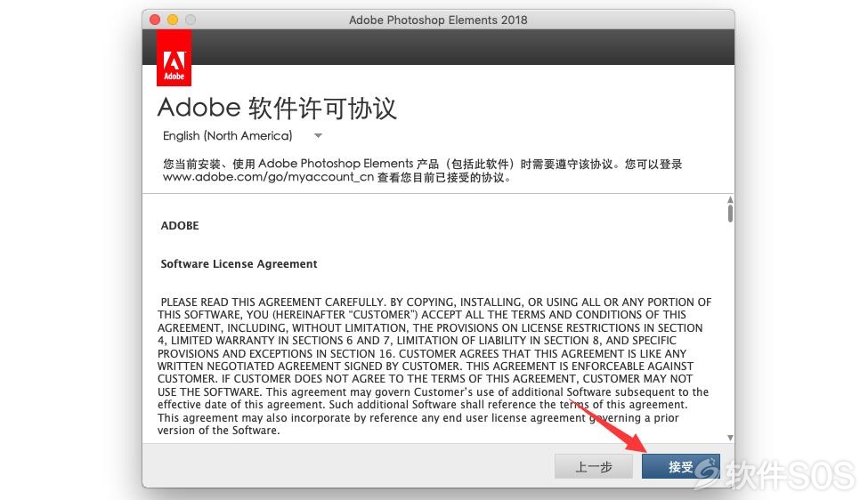Click the license text scrollbar thumb

click(x=730, y=214)
